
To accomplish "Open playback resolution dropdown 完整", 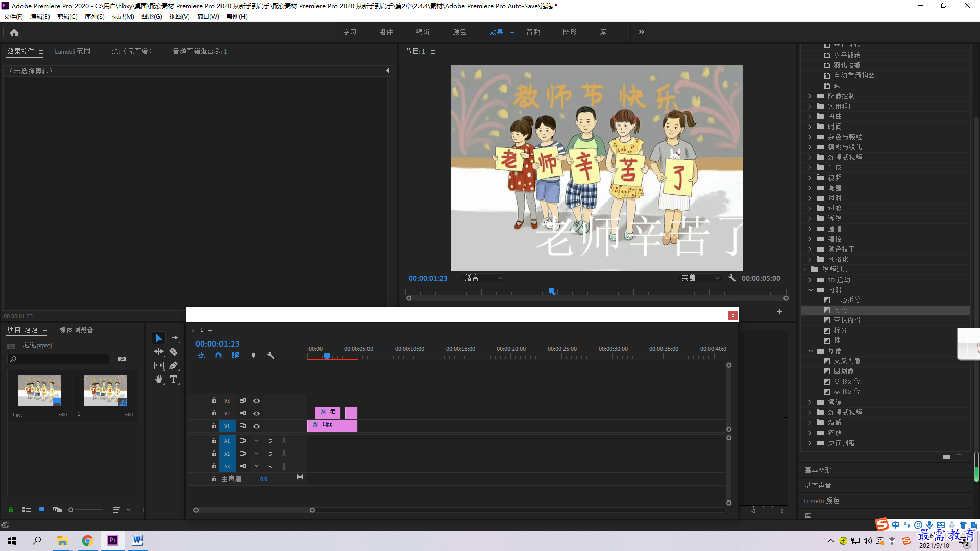I will [x=700, y=278].
